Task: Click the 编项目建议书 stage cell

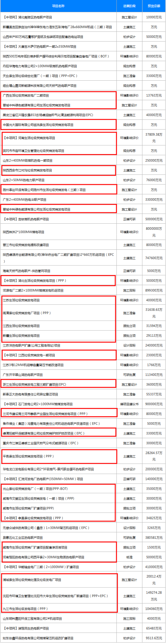Action: [129, 404]
